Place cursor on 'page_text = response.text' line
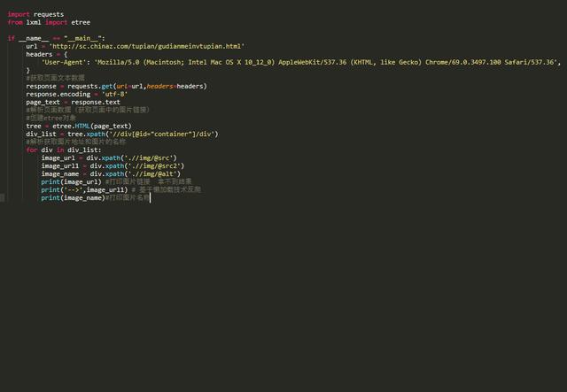Viewport: 567px width, 392px height. (73, 102)
